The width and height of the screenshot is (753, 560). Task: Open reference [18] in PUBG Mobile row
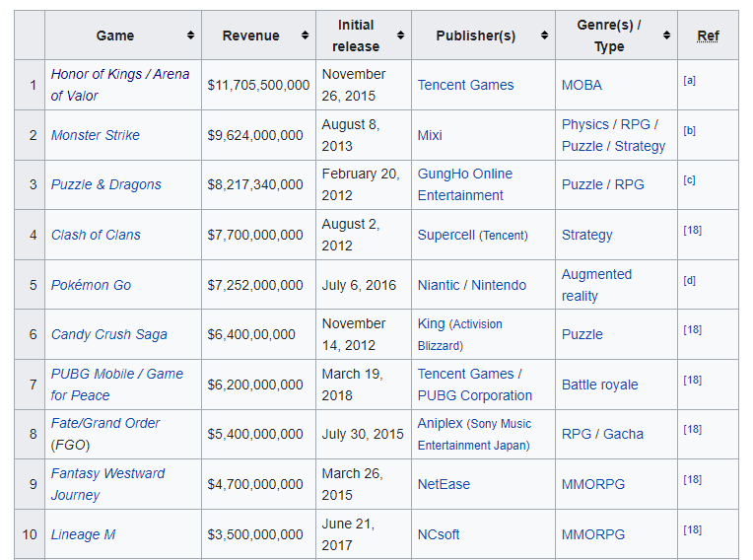pyautogui.click(x=693, y=380)
